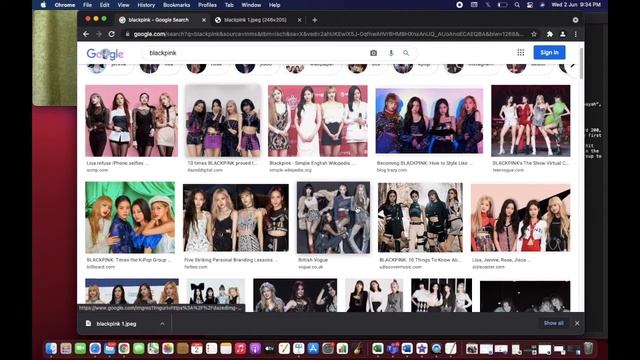Click the blackpink search input field

click(x=257, y=53)
